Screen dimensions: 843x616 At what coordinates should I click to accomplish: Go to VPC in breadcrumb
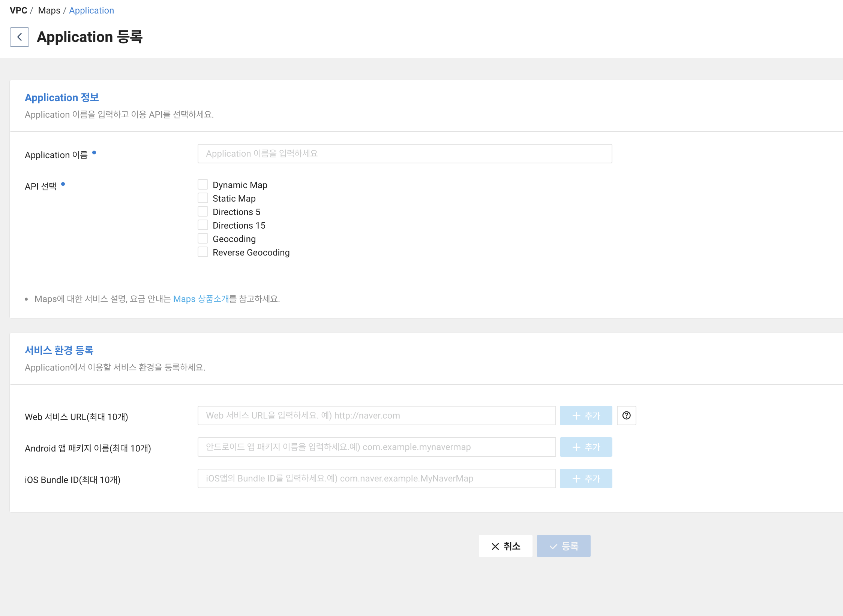coord(18,10)
